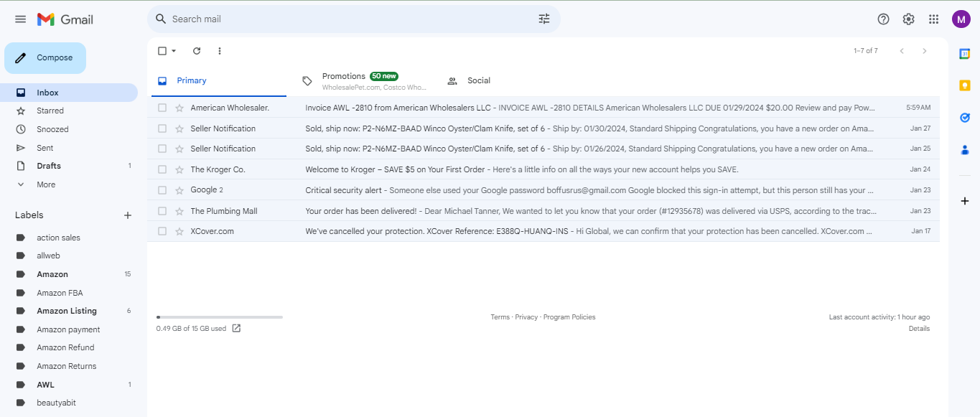This screenshot has height=417, width=980.
Task: View account activity Details
Action: [x=919, y=329]
